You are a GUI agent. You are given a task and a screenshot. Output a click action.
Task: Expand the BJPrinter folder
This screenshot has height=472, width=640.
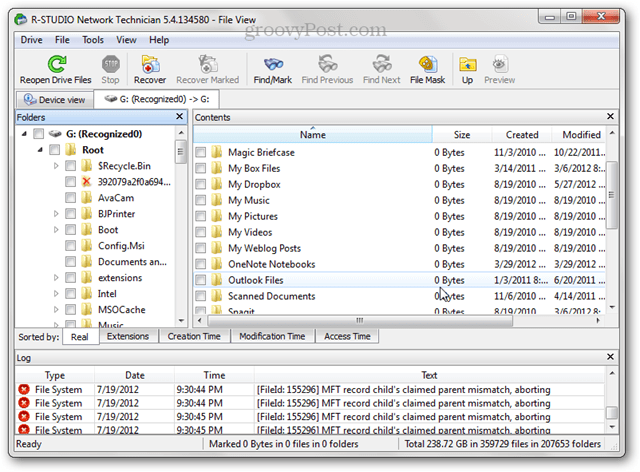tap(56, 214)
